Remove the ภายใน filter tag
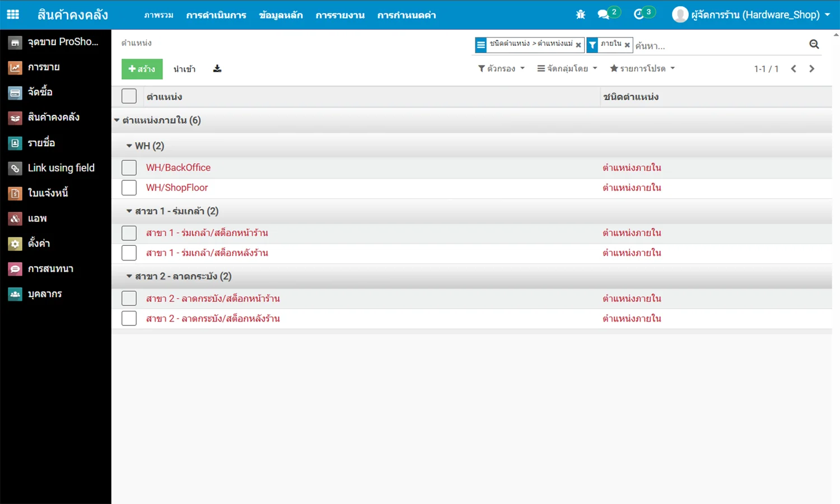 click(x=627, y=45)
